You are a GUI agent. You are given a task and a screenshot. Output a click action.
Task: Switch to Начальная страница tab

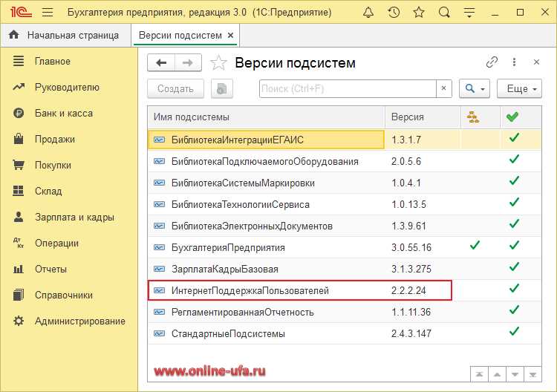pos(65,35)
